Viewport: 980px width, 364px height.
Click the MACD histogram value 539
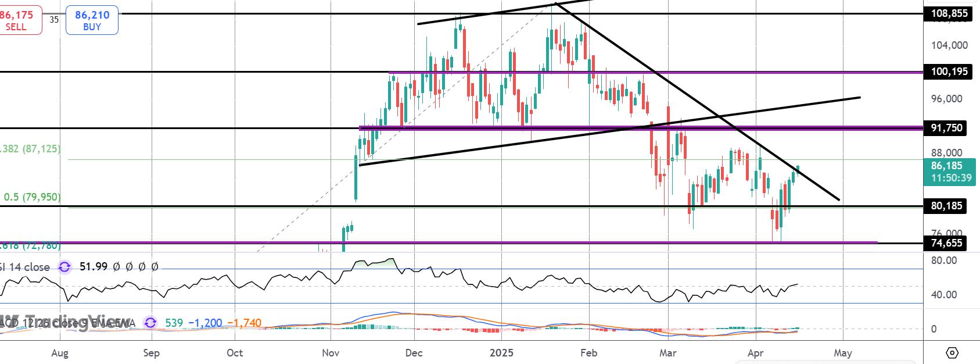pyautogui.click(x=174, y=323)
